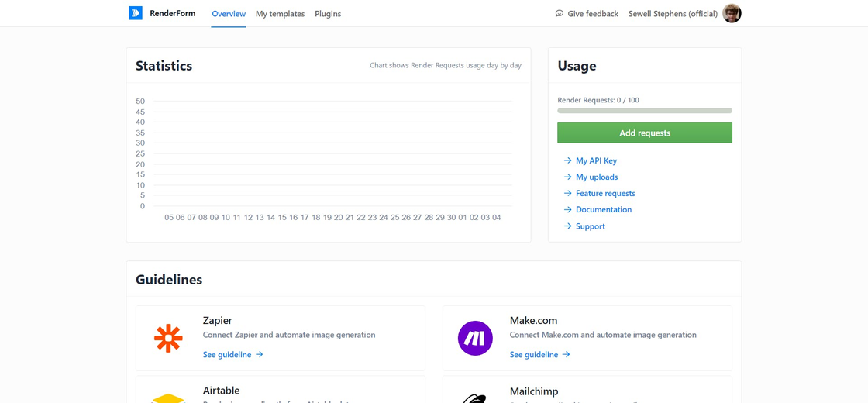The height and width of the screenshot is (403, 868).
Task: Click inside the Statistics chart area
Action: pos(332,155)
